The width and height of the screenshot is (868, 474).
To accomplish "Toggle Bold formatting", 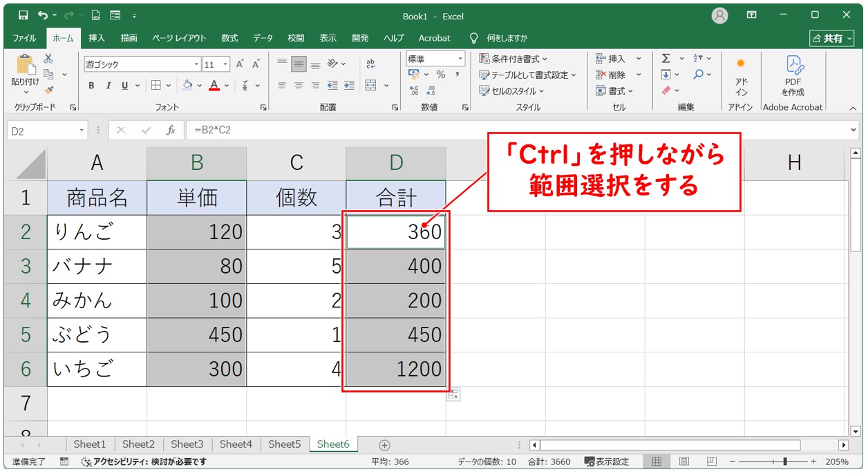I will click(x=91, y=86).
